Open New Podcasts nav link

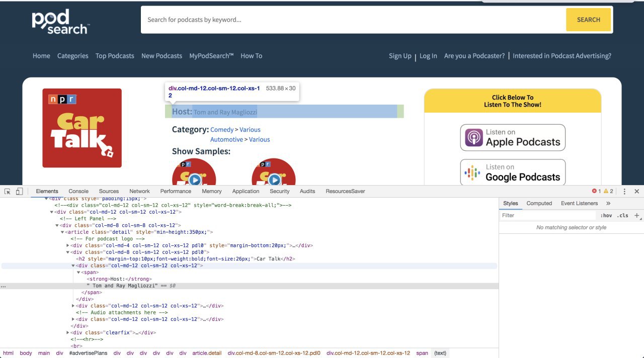(x=162, y=56)
